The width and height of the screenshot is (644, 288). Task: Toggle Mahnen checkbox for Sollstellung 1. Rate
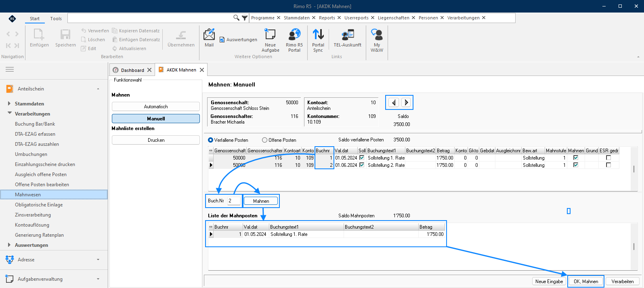[x=576, y=158]
